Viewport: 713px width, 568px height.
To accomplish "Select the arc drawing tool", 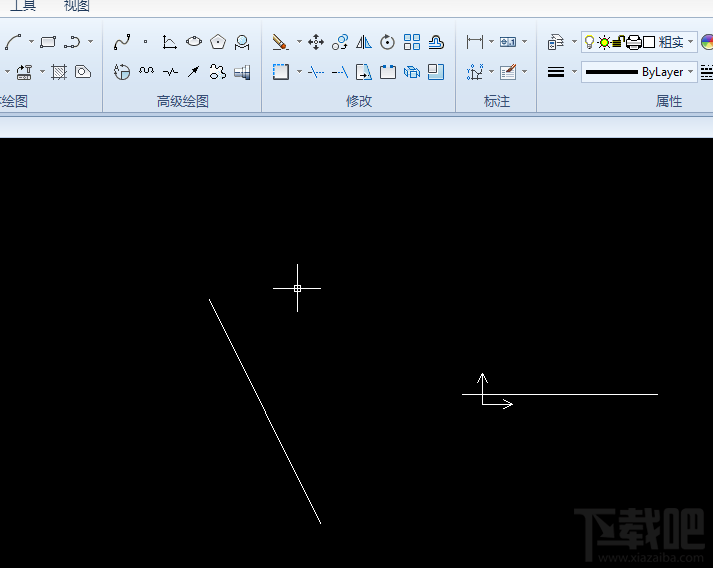I will 13,42.
